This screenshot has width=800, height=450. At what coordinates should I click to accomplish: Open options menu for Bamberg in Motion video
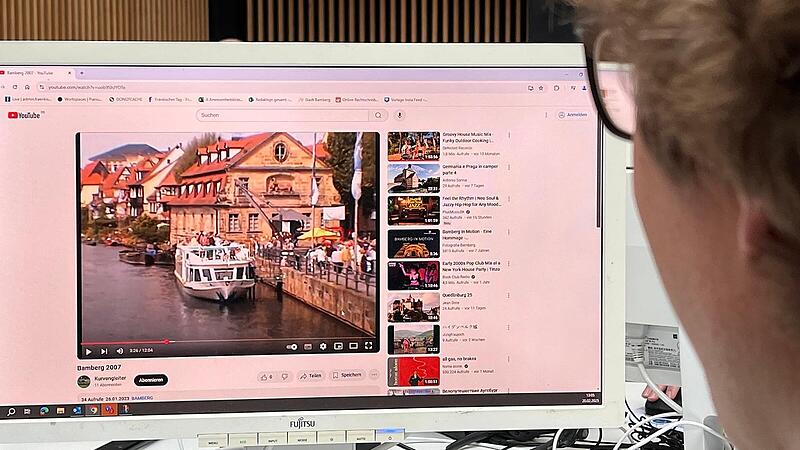509,232
